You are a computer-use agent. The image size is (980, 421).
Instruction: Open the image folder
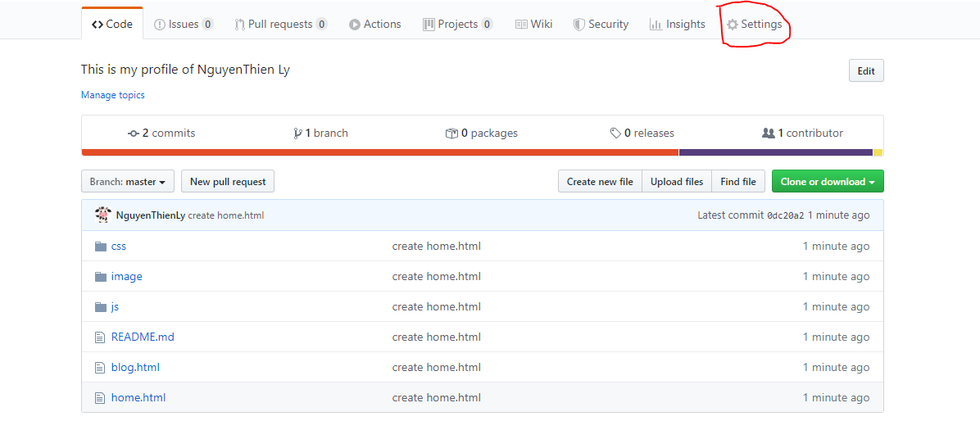coord(127,276)
